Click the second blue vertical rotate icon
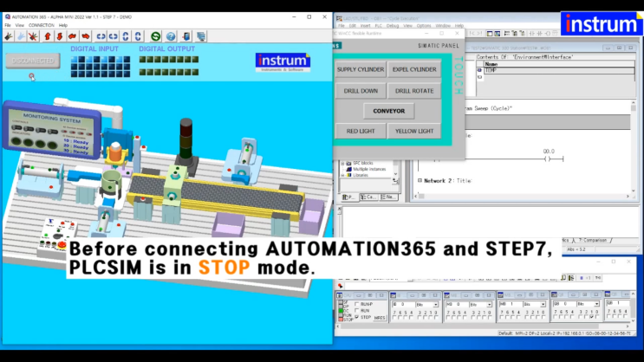 coord(138,36)
